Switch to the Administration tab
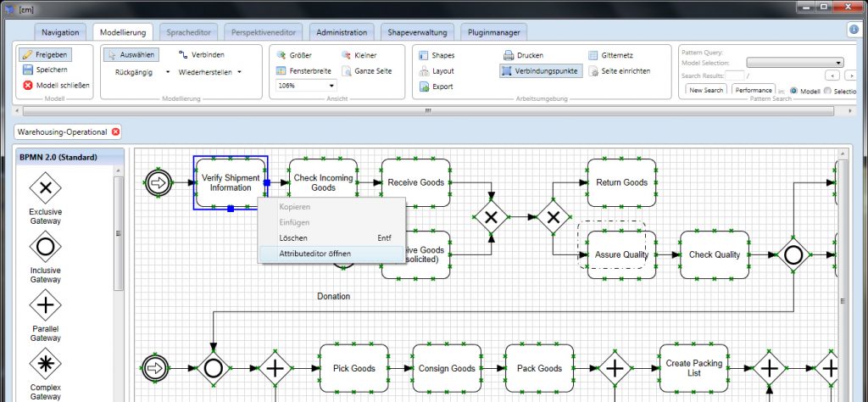The image size is (868, 402). (342, 32)
